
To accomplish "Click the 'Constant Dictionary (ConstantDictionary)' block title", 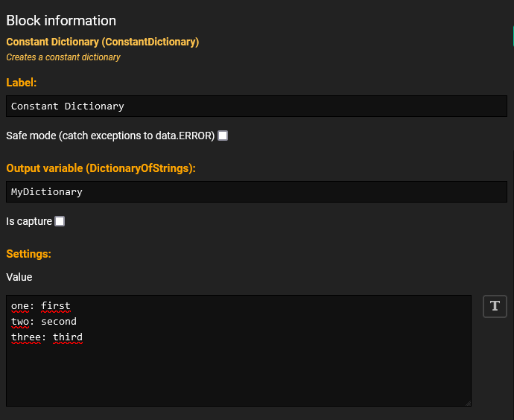I will point(103,42).
